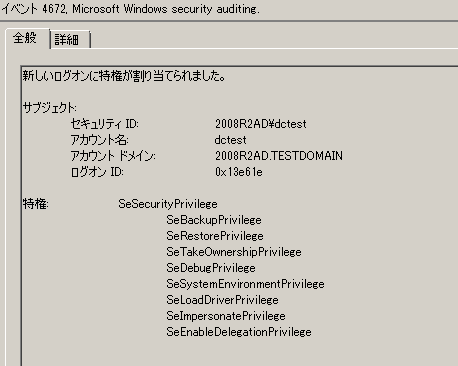Click the ログオン ID label
The height and width of the screenshot is (366, 458).
click(97, 172)
